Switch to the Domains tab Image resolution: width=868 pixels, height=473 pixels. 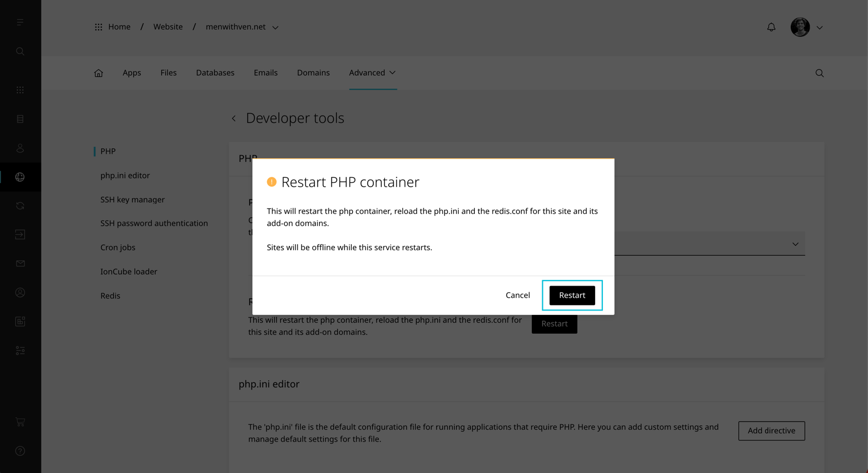(313, 73)
